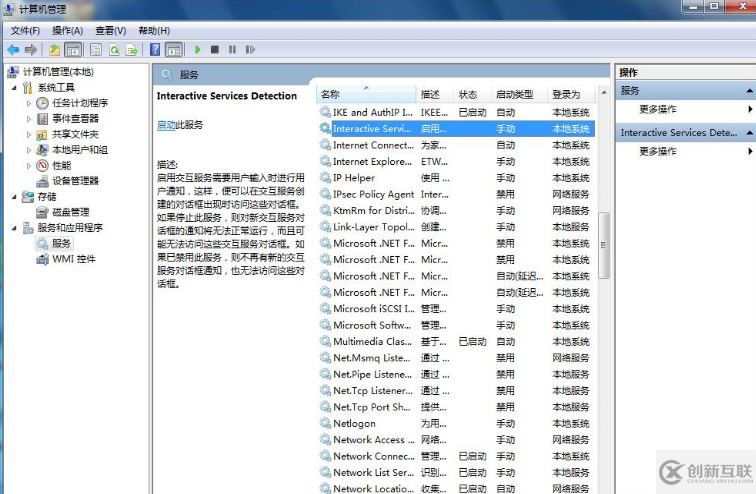The width and height of the screenshot is (756, 494).
Task: Start the service with the green play icon
Action: coord(197,50)
